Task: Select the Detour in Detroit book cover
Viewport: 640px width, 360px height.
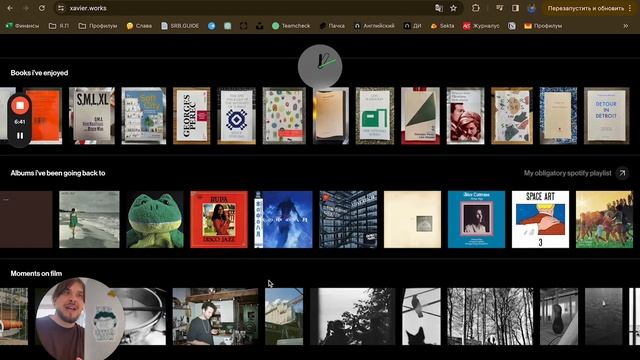Action: point(607,116)
